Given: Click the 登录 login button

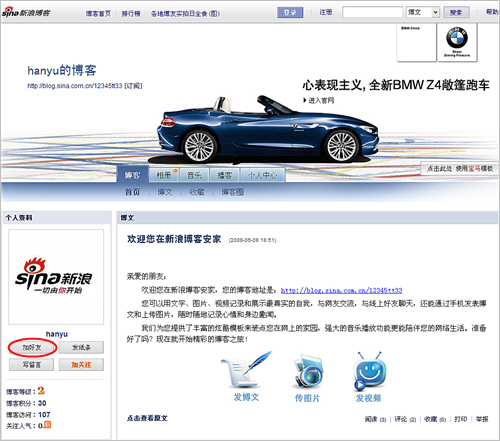Looking at the screenshot, I should [290, 12].
